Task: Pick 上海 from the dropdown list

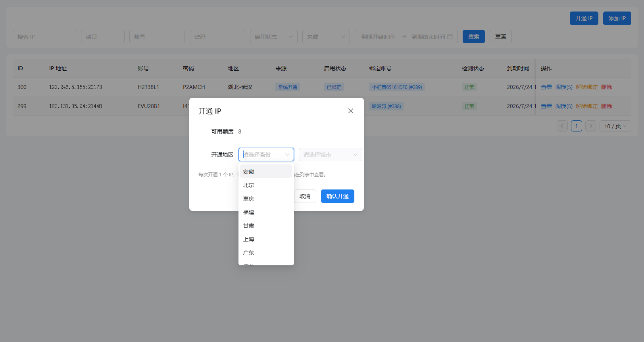Action: [x=266, y=239]
